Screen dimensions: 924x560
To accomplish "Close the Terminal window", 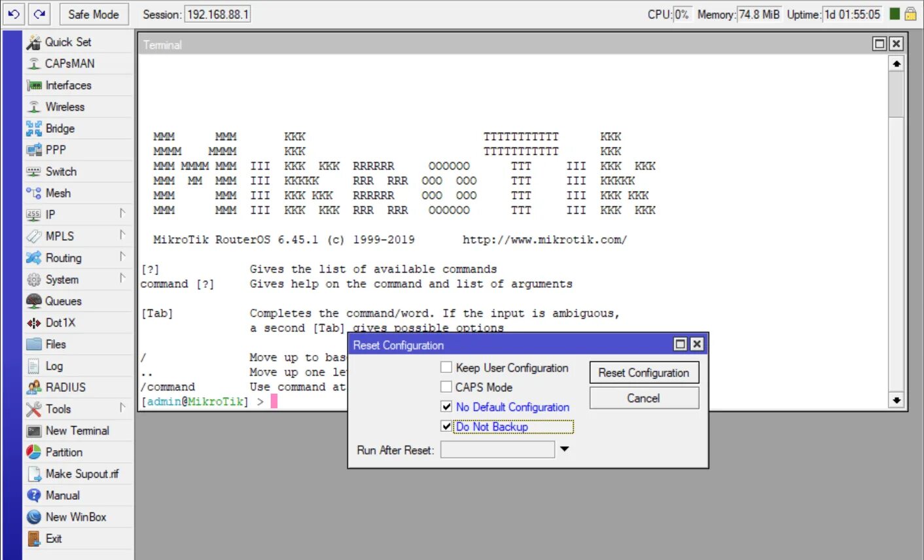I will (897, 44).
